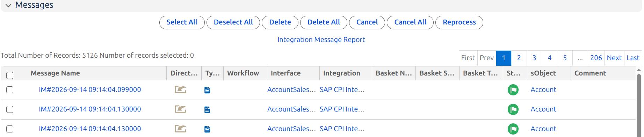Screen dimensions: 644x137
Task: Go to Next page in pagination
Action: (614, 58)
